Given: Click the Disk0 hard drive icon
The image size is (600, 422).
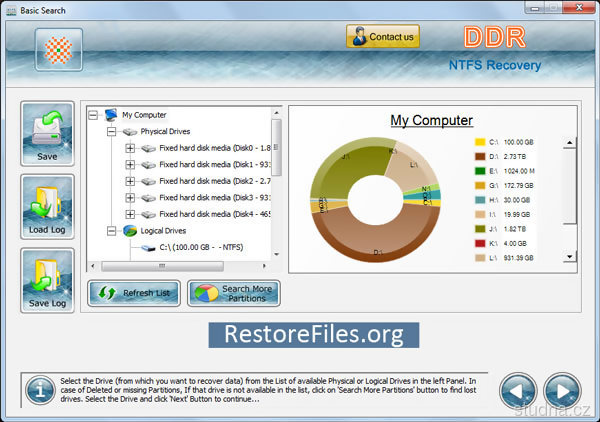Looking at the screenshot, I should pyautogui.click(x=148, y=148).
